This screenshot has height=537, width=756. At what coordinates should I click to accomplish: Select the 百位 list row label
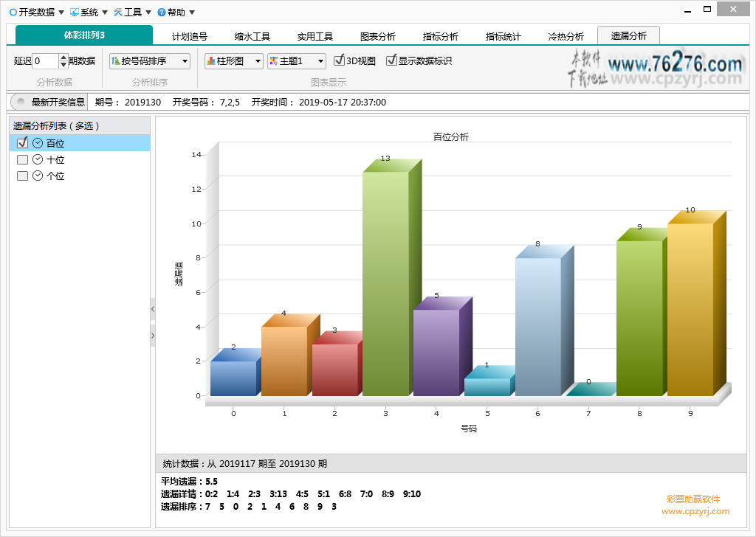click(55, 144)
